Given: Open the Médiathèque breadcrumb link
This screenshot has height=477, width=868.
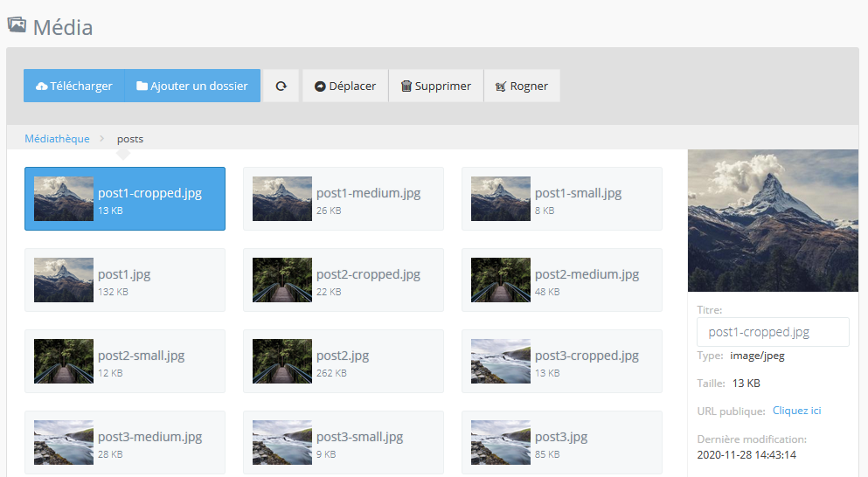Looking at the screenshot, I should point(57,139).
